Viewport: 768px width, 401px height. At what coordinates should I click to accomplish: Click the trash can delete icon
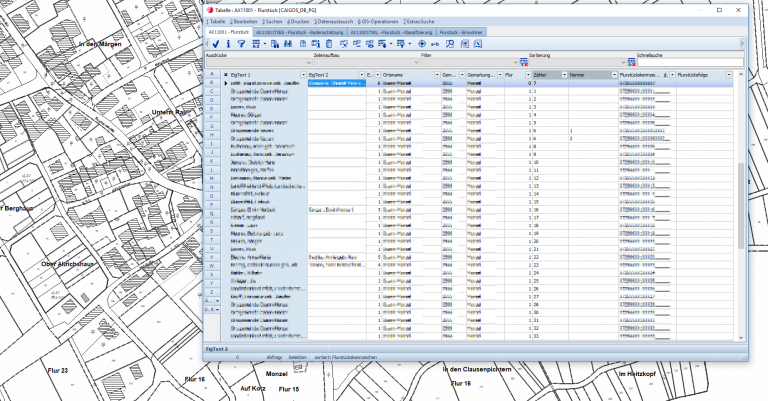[329, 44]
